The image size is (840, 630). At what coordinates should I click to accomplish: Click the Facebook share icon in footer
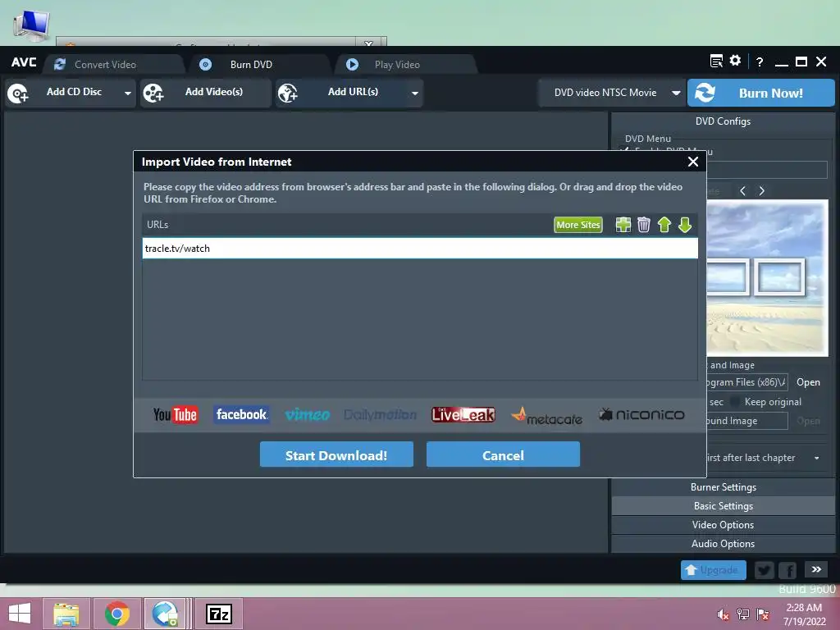(x=787, y=570)
